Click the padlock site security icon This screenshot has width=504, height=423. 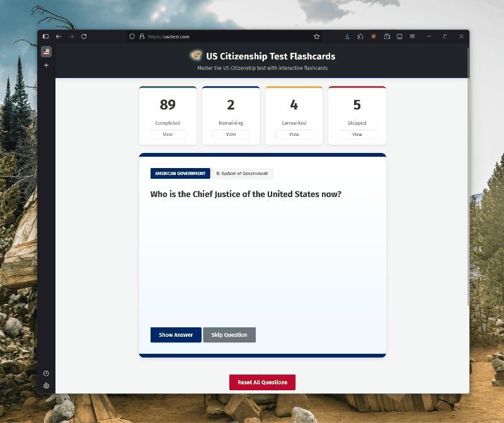click(x=142, y=37)
